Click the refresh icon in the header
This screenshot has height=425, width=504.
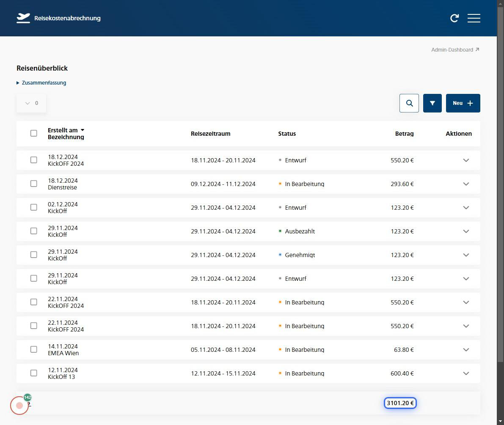[454, 18]
